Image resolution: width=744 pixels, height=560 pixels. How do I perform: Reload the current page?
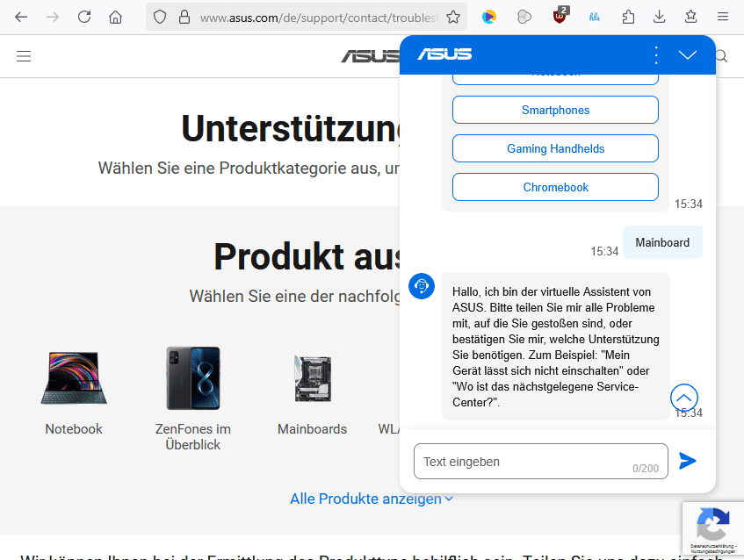click(x=84, y=18)
